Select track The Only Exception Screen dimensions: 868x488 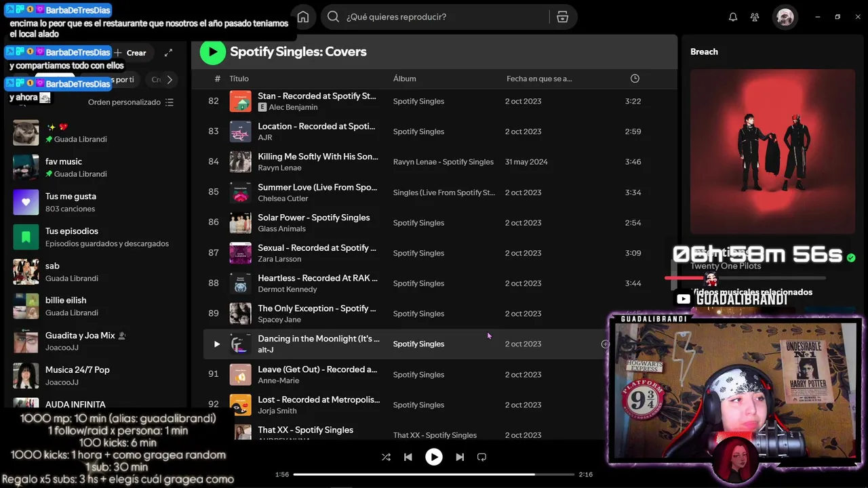(317, 308)
